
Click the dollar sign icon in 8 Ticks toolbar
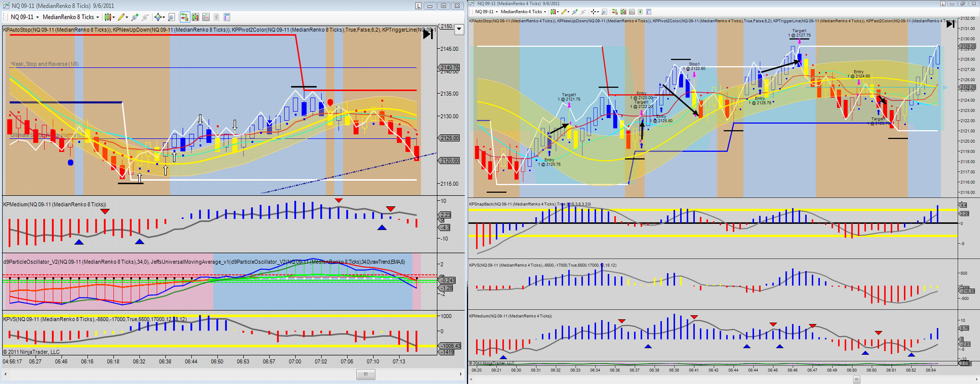coord(216,17)
